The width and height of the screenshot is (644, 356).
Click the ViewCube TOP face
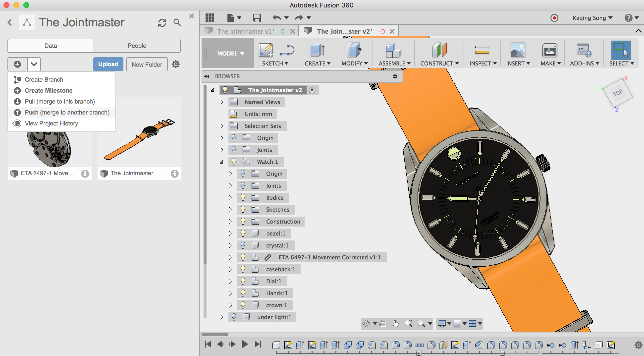tap(617, 93)
